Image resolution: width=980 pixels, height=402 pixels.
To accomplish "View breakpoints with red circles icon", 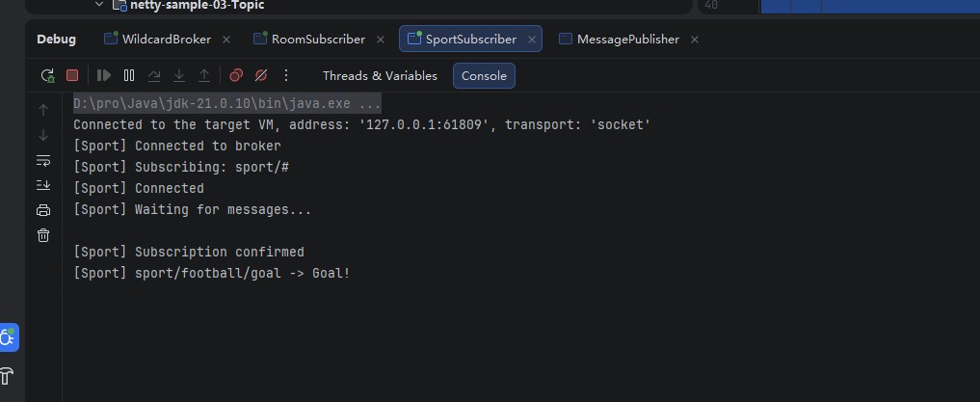I will click(x=236, y=75).
